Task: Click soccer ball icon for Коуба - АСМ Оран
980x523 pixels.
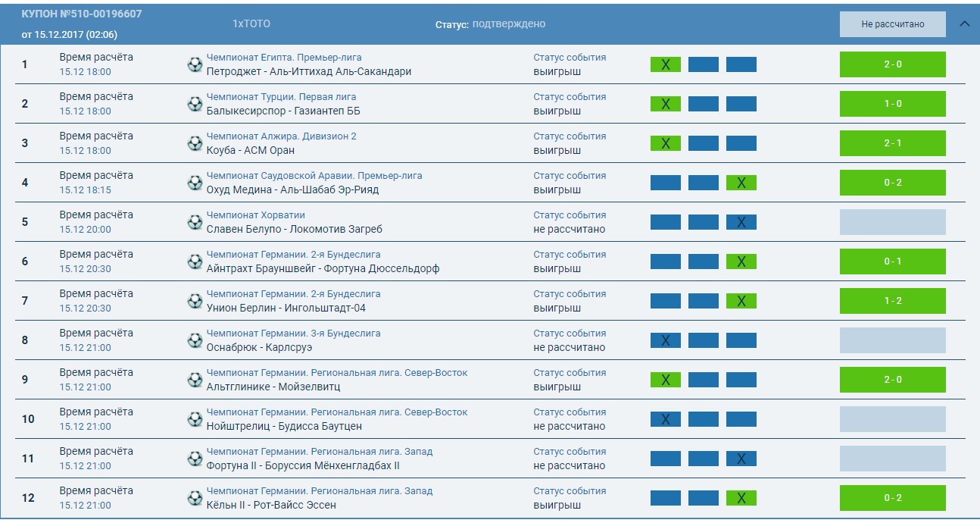Action: pyautogui.click(x=195, y=143)
